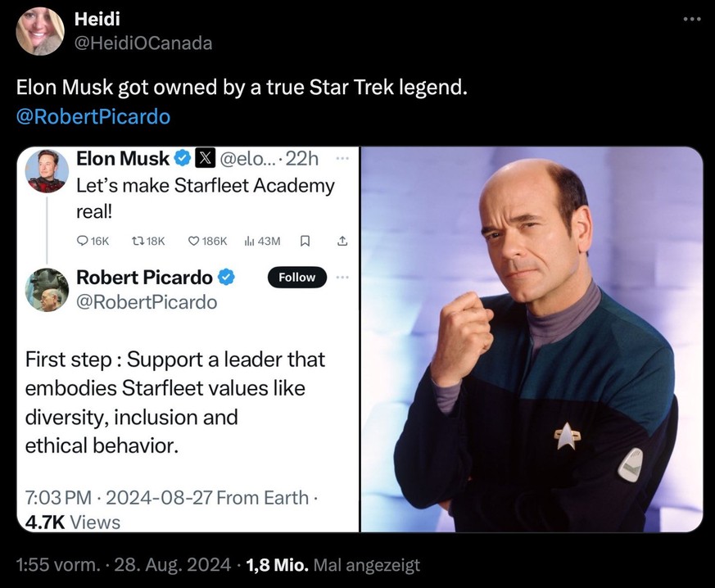
Task: Bookmark Elon Musk's Starfleet Academy tweet
Action: pyautogui.click(x=305, y=241)
